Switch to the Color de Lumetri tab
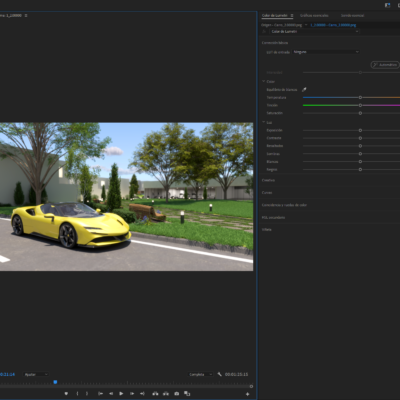 (275, 15)
